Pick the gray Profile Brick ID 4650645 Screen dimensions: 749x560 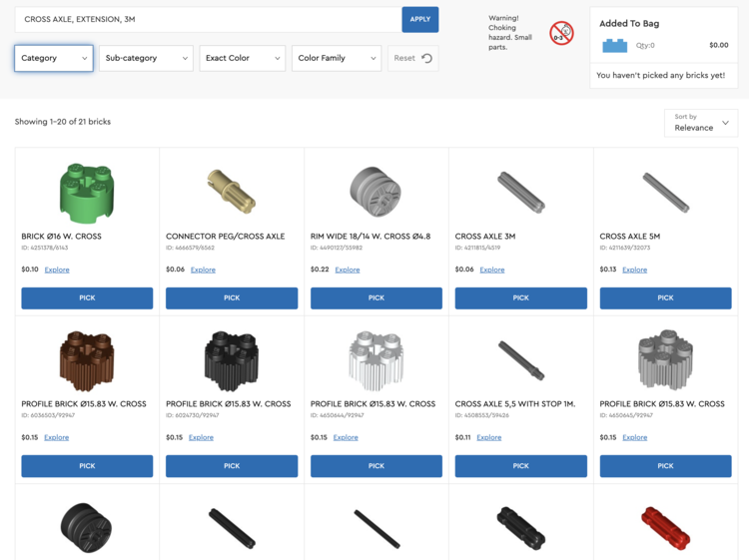pyautogui.click(x=665, y=466)
